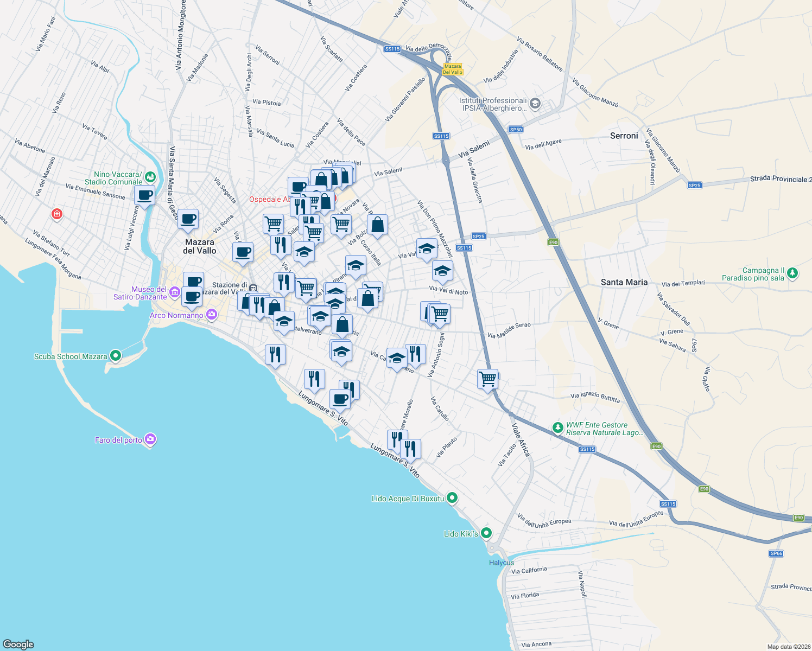The image size is (812, 651).
Task: Click the Via Sahara street label
Action: 673,345
